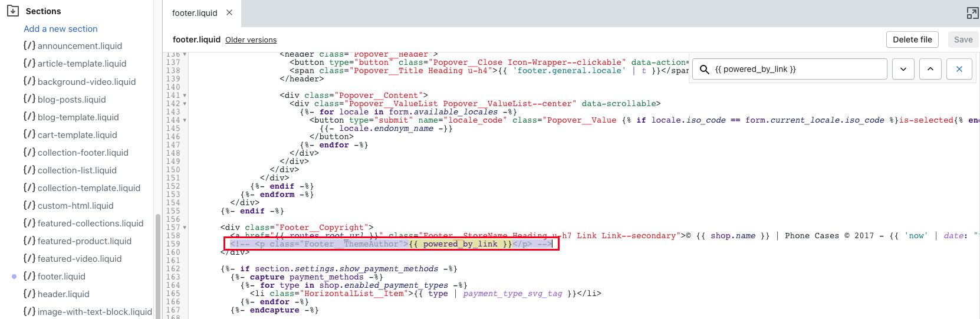
Task: Click 'capture payment_methods' on line 163
Action: pyautogui.click(x=307, y=277)
